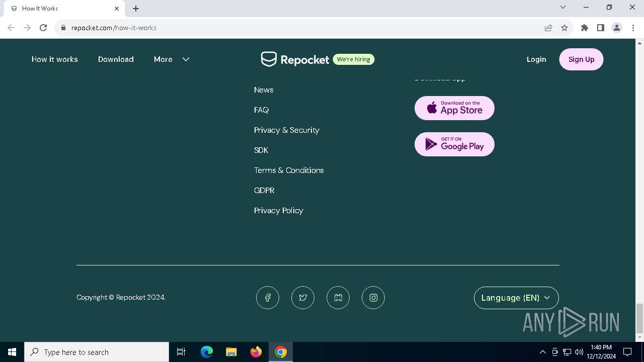
Task: Get it on Google Play button
Action: click(454, 144)
